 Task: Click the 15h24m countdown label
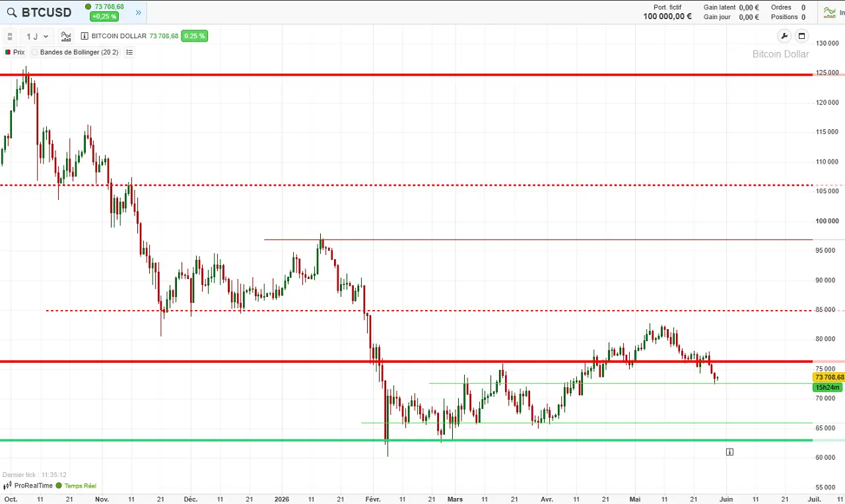coord(827,387)
